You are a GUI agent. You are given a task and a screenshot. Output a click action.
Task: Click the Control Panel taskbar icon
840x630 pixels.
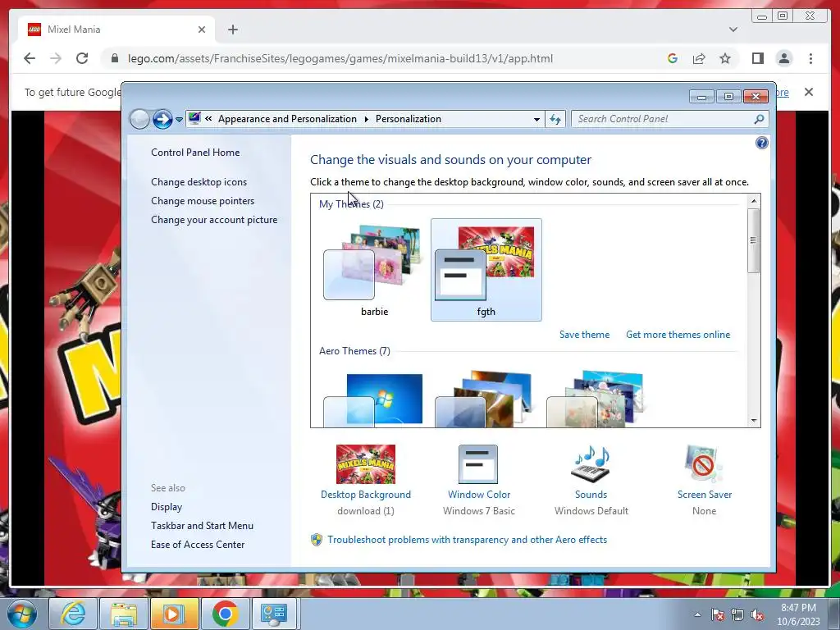coord(274,614)
